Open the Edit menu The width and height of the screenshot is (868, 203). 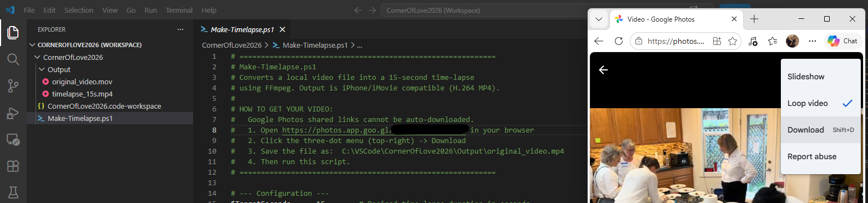49,11
